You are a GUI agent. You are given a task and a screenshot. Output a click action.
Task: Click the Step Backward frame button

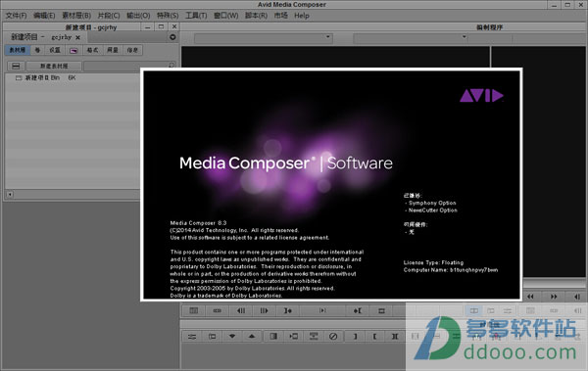pyautogui.click(x=241, y=310)
